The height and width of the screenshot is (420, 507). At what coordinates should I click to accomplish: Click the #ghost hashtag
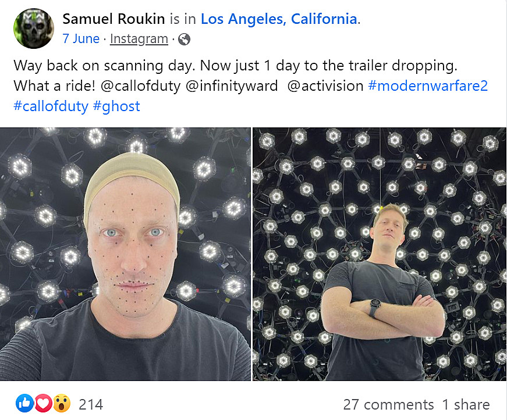pyautogui.click(x=116, y=106)
